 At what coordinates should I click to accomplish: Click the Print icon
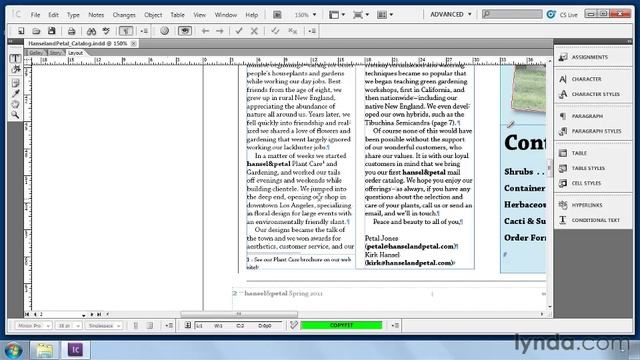[x=71, y=31]
